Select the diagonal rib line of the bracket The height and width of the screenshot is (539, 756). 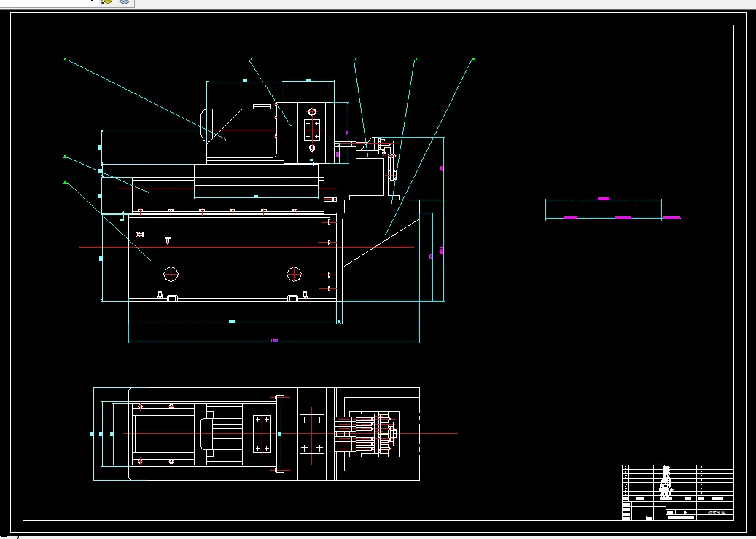tap(381, 243)
